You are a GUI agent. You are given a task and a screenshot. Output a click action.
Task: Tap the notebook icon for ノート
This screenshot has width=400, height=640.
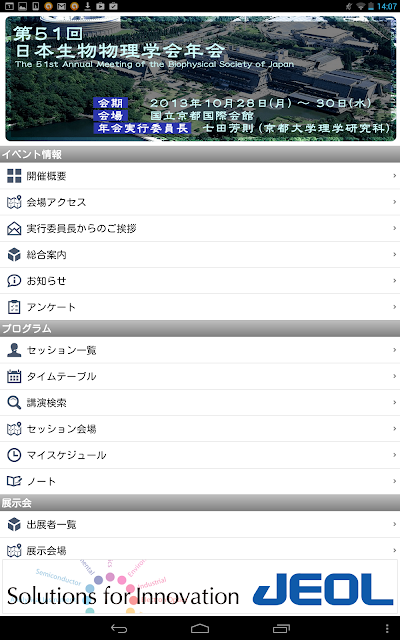coord(14,481)
